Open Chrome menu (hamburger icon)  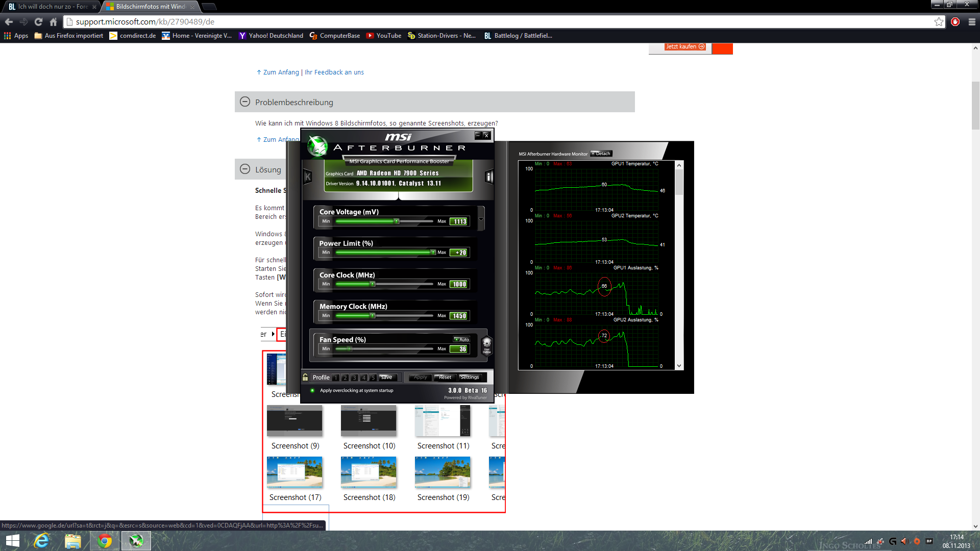[972, 22]
